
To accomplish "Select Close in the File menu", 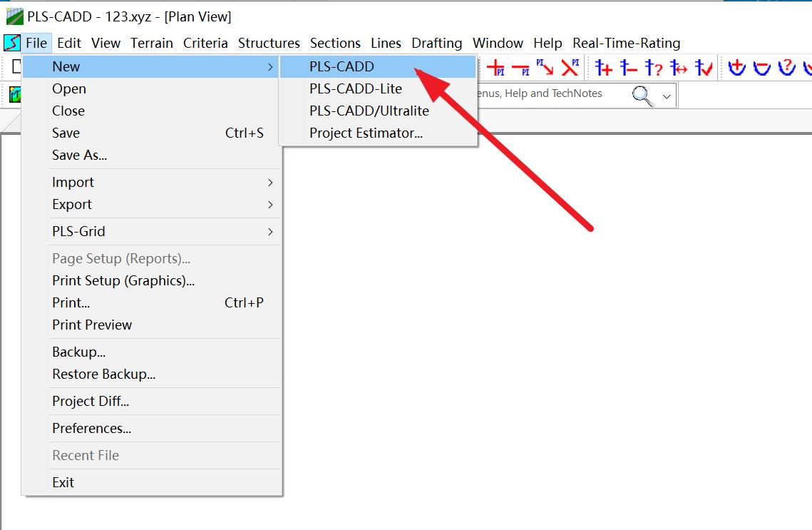I will coord(151,111).
